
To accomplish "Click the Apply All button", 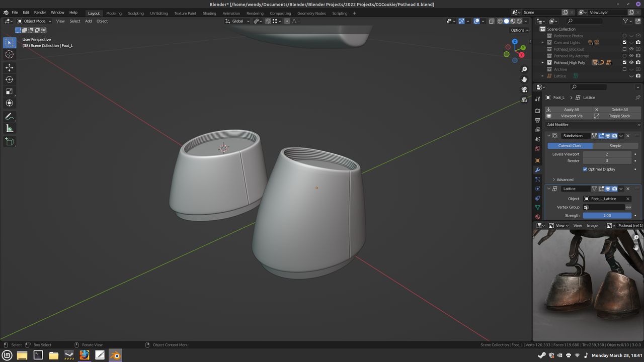I will [x=571, y=110].
